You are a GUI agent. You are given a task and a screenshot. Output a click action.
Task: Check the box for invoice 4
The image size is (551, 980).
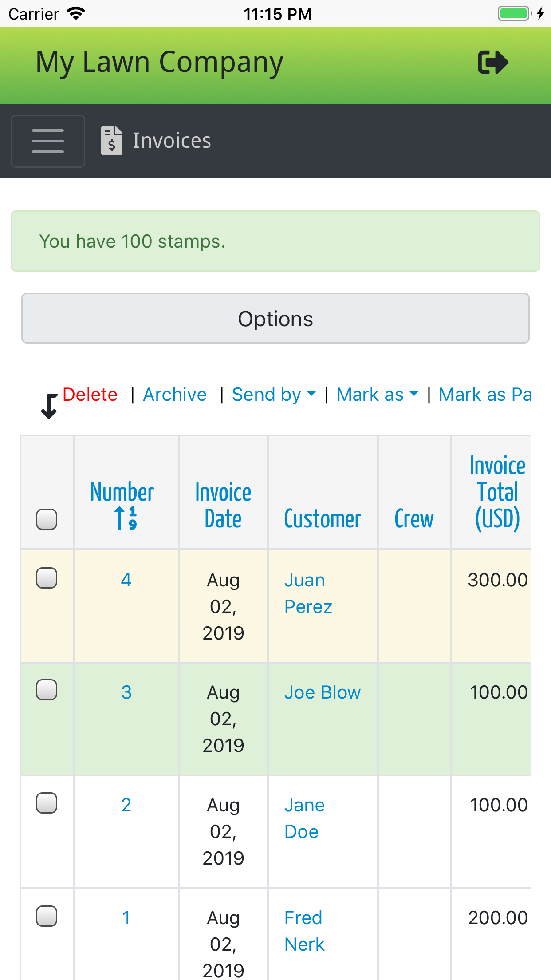pos(47,578)
